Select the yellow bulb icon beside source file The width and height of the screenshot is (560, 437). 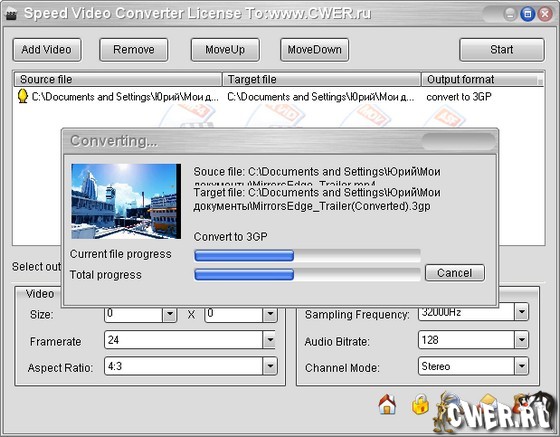tap(22, 96)
